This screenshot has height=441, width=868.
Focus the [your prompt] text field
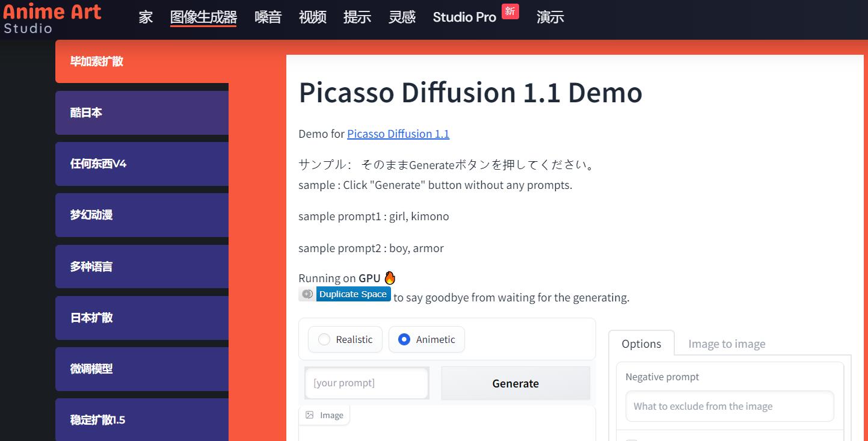pos(367,383)
